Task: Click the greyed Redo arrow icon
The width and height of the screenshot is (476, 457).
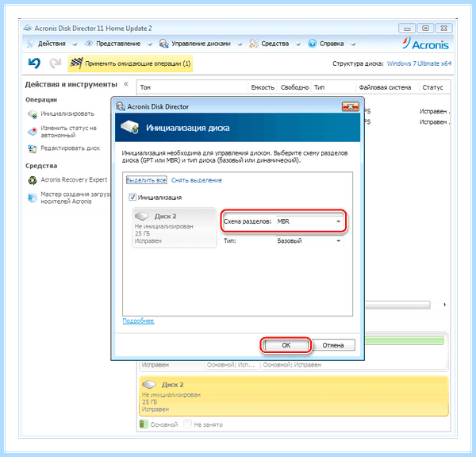Action: [56, 63]
